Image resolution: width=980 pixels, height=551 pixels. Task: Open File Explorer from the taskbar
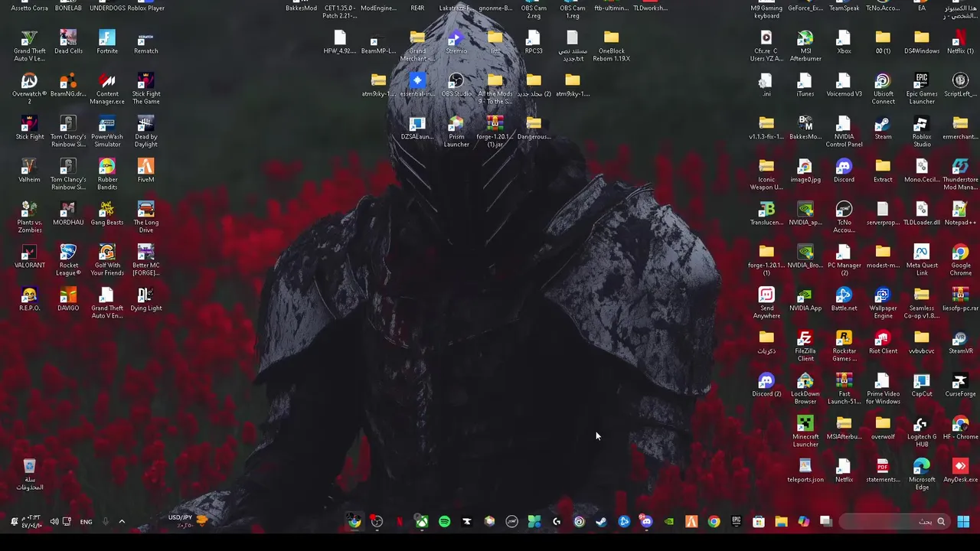click(x=781, y=522)
